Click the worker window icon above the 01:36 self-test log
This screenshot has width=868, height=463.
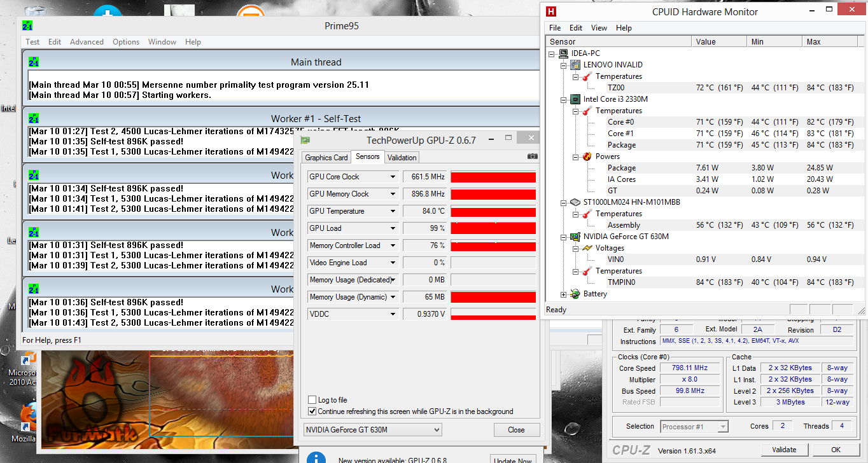(34, 289)
